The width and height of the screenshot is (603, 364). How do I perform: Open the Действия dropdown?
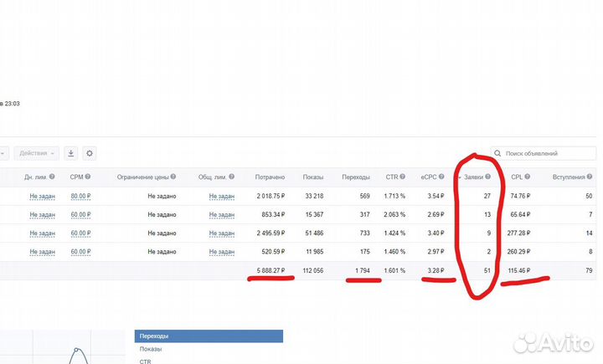click(x=38, y=153)
